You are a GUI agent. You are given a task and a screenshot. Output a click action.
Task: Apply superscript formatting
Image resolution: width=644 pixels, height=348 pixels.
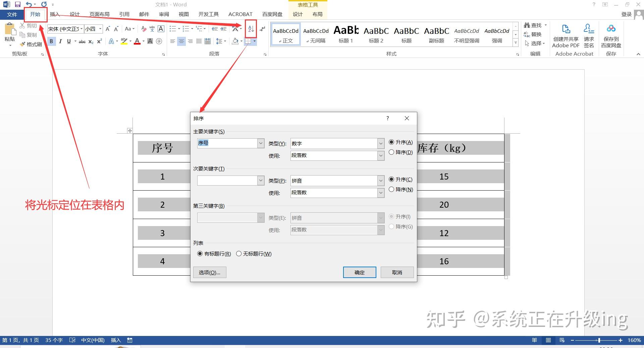(x=99, y=41)
